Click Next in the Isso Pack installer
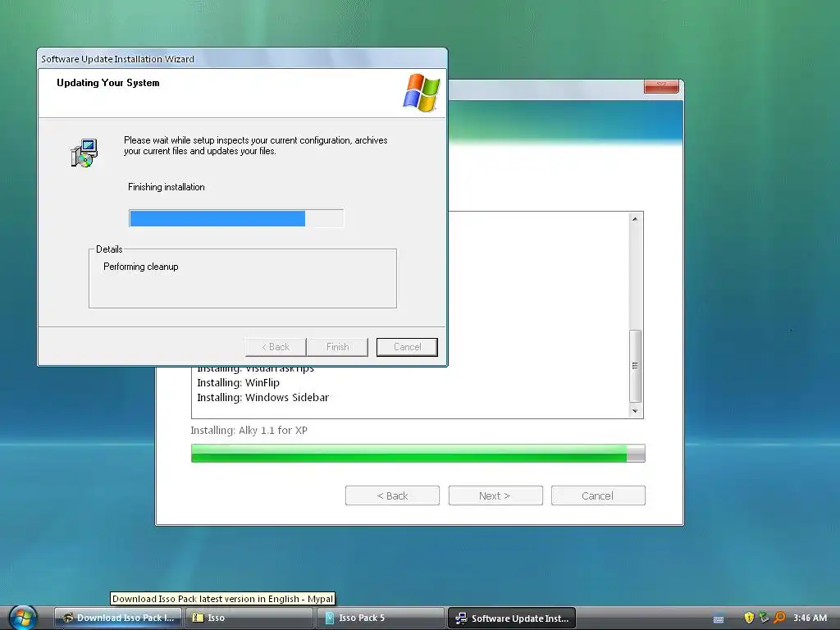This screenshot has width=840, height=630. 495,495
